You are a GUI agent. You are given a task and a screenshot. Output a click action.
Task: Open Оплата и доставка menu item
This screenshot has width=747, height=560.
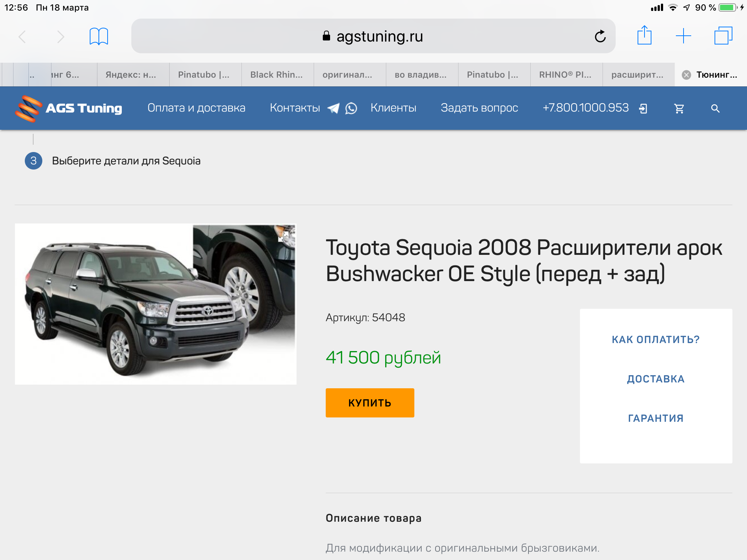click(x=196, y=108)
